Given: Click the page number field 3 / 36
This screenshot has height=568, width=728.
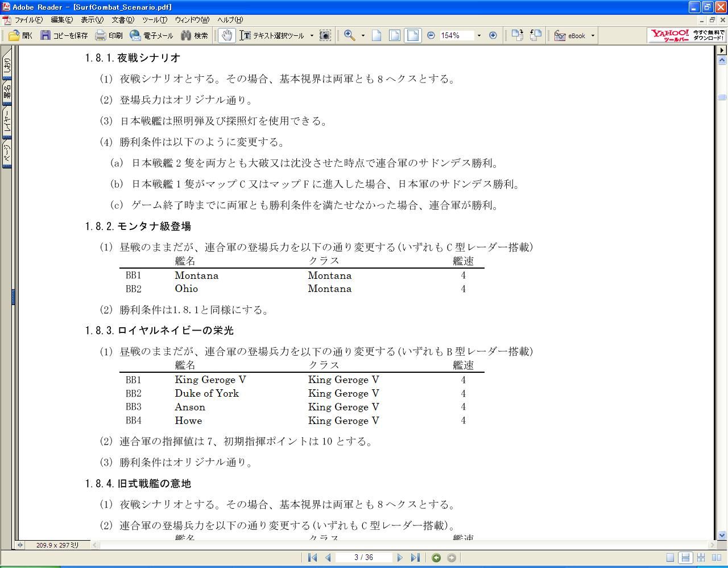Looking at the screenshot, I should 363,558.
